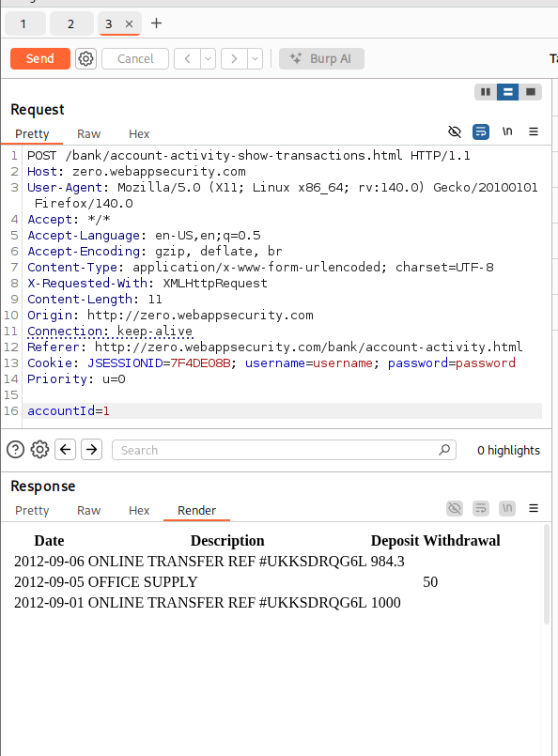Open search help question mark icon
The height and width of the screenshot is (756, 558).
[x=15, y=450]
